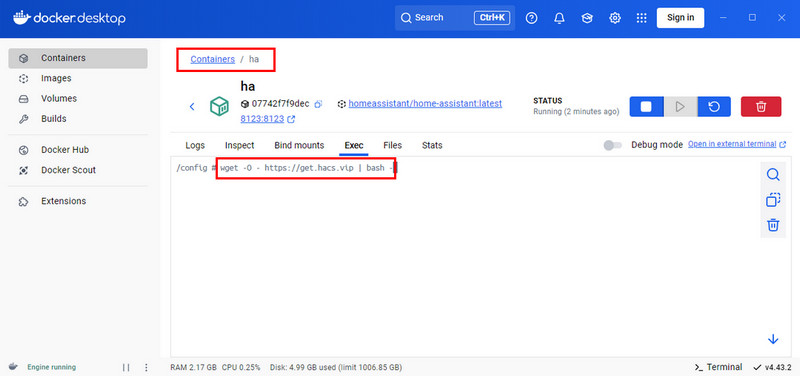Open Extensions from the sidebar
Image resolution: width=800 pixels, height=376 pixels.
click(x=78, y=201)
